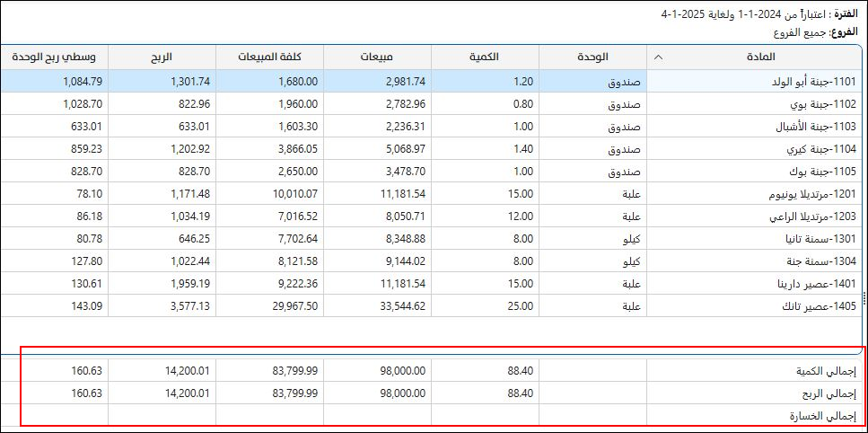This screenshot has width=868, height=433.
Task: Click cost of sales 1,603.30
Action: tap(300, 127)
